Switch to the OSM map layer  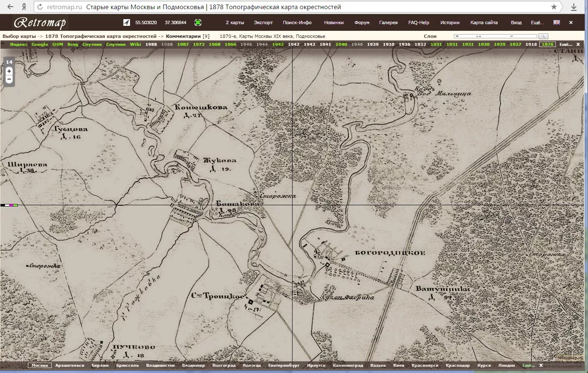click(58, 44)
